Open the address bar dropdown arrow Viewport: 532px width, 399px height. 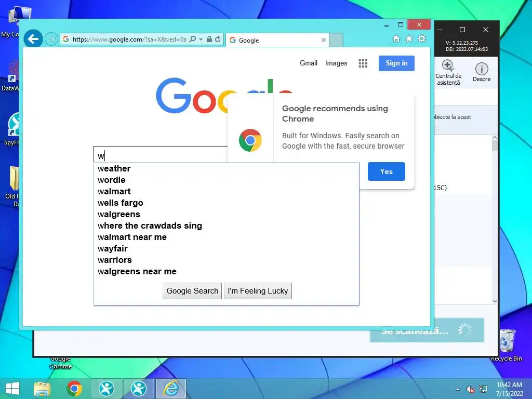[x=201, y=39]
